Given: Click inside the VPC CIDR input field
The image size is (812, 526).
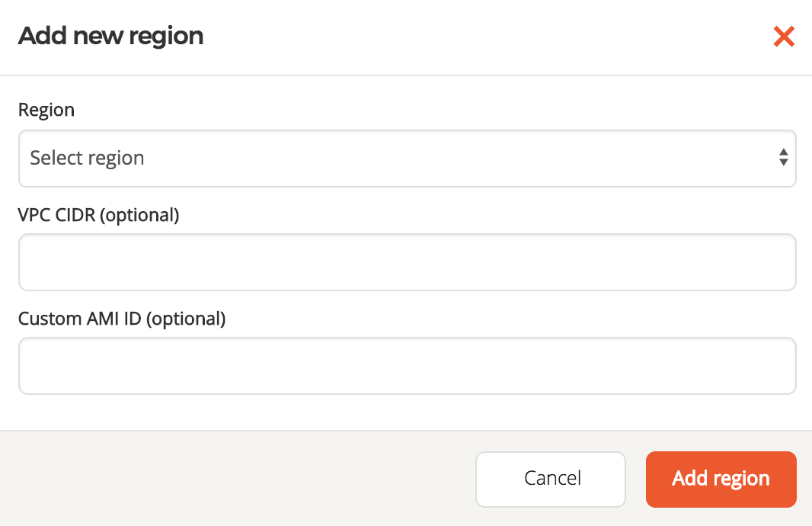Looking at the screenshot, I should click(x=406, y=261).
